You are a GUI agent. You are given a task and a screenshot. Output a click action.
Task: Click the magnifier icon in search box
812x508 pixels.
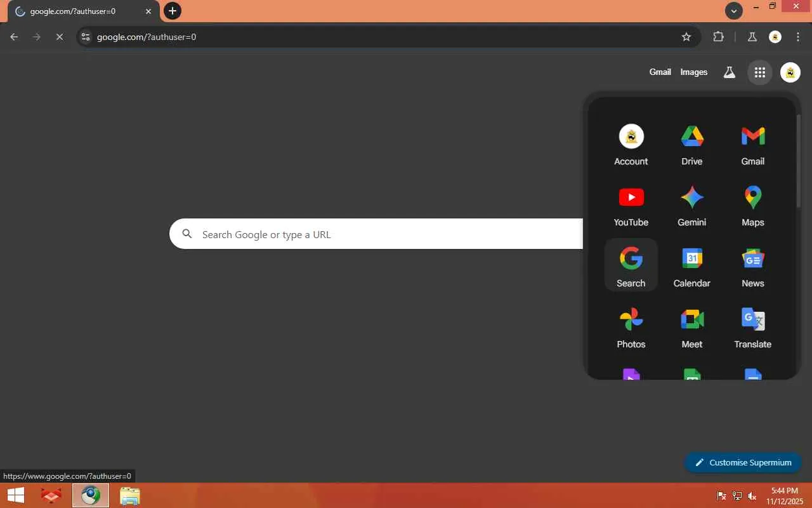pyautogui.click(x=187, y=234)
